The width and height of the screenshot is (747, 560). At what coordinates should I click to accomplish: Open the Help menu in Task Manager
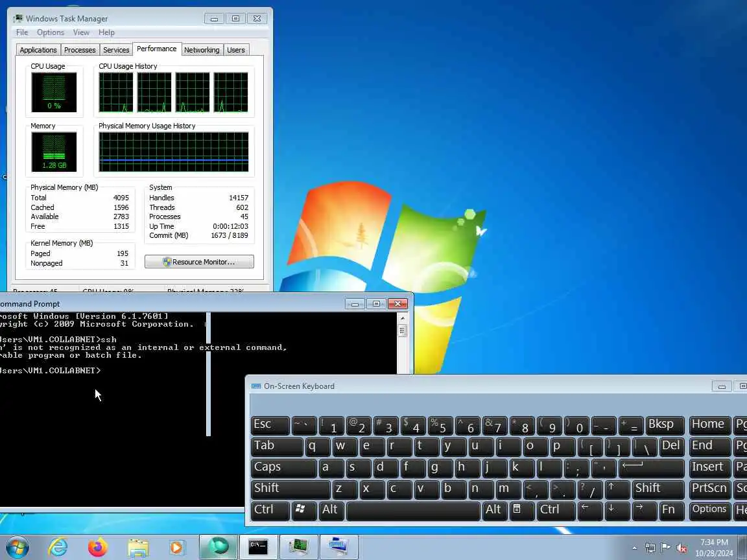[106, 32]
